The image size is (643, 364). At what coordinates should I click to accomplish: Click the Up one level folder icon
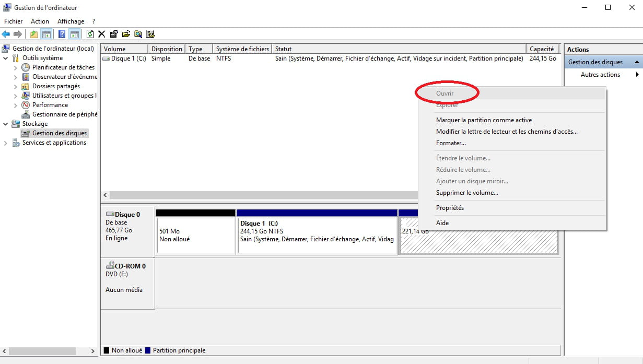[34, 34]
